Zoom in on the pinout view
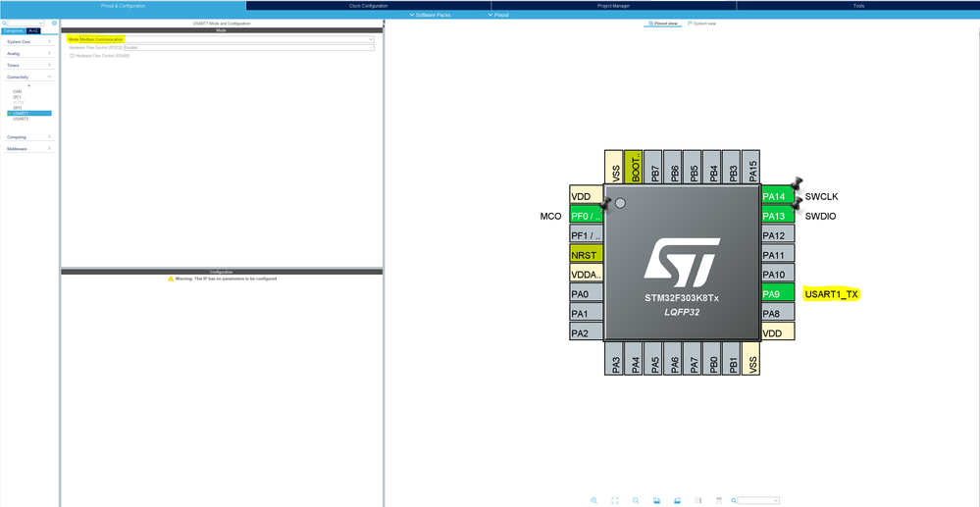Screen dimensions: 980x507 593,500
